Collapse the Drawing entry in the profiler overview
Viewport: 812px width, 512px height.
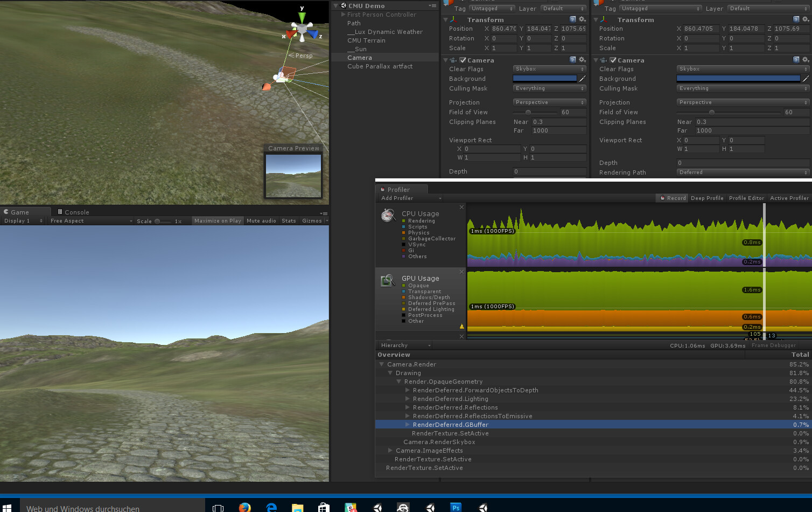click(x=390, y=372)
